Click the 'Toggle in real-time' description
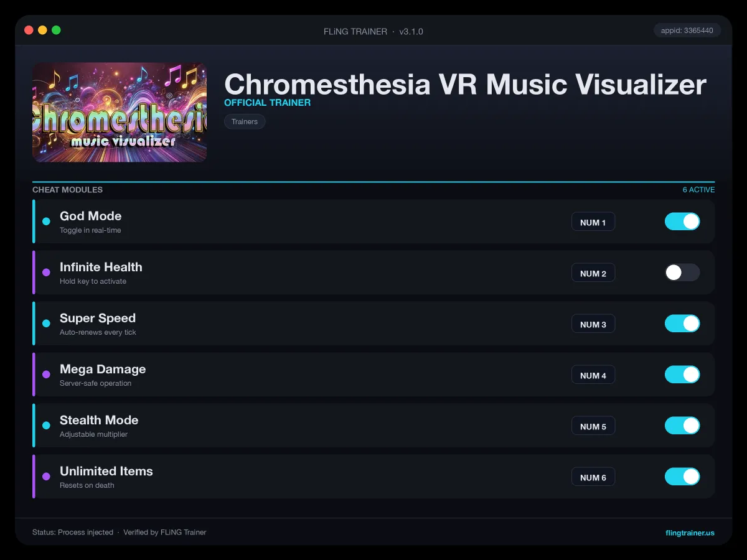 (90, 230)
